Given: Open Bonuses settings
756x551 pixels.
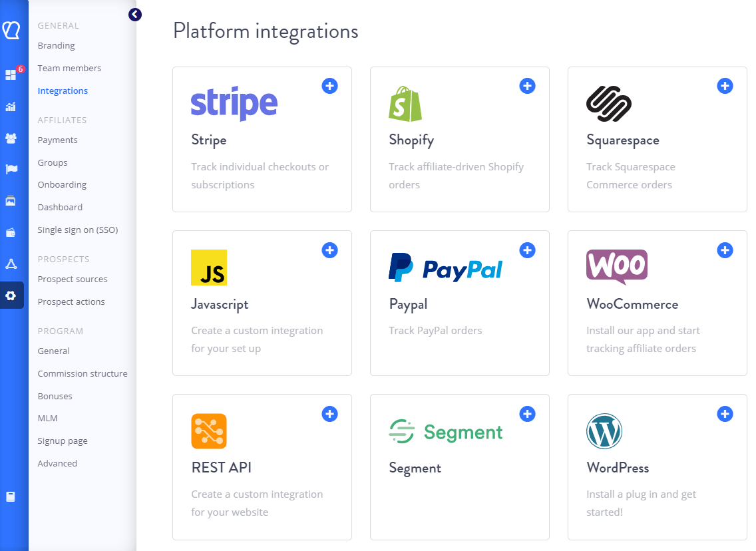Looking at the screenshot, I should [55, 396].
